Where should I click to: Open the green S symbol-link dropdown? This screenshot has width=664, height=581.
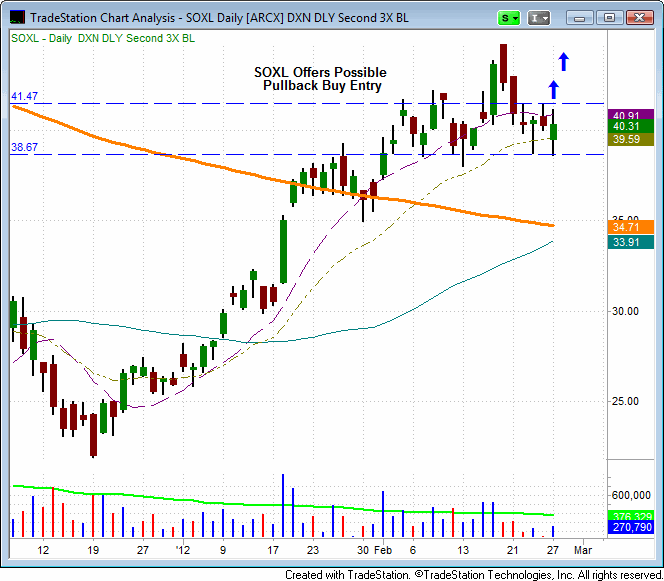pyautogui.click(x=509, y=18)
